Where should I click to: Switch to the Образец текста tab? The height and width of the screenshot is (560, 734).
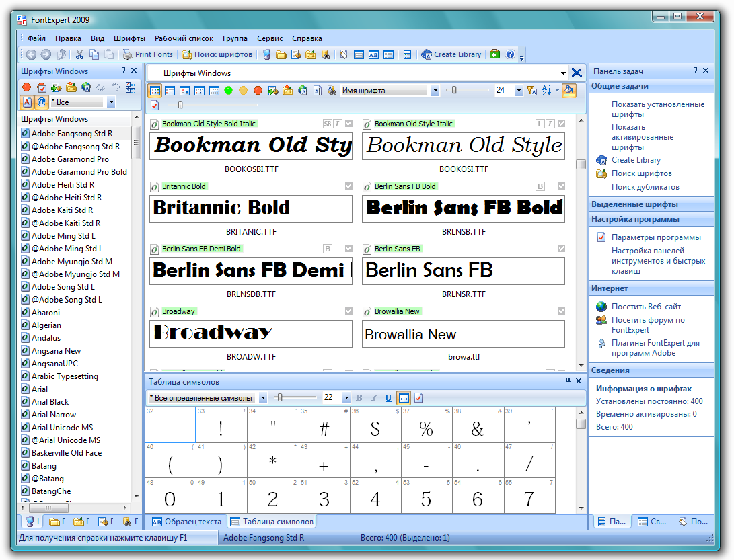click(187, 522)
